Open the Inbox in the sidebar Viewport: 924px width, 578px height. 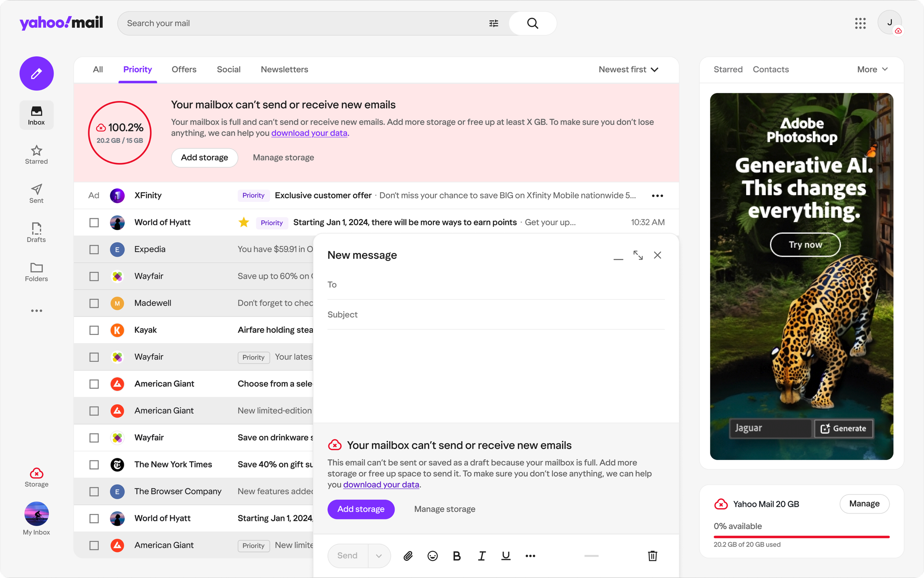point(37,115)
